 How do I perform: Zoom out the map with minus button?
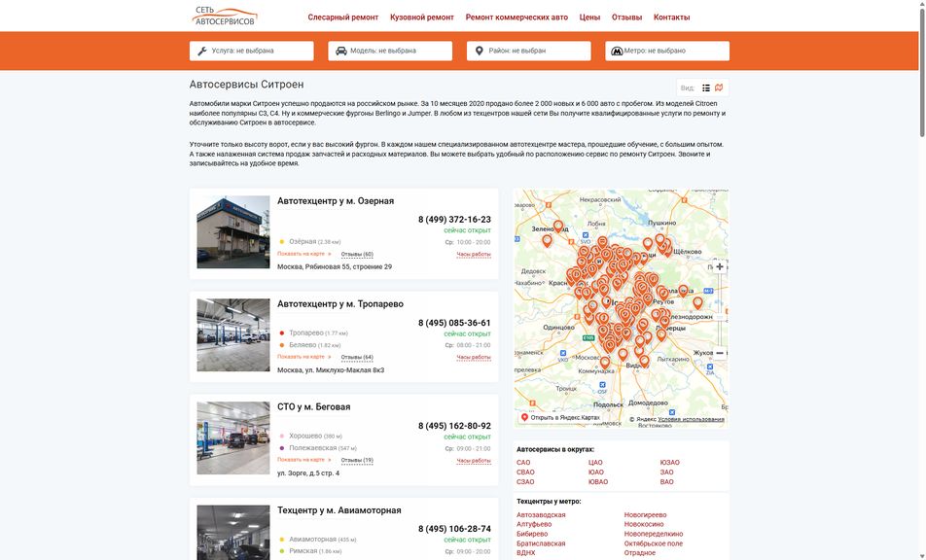point(720,353)
